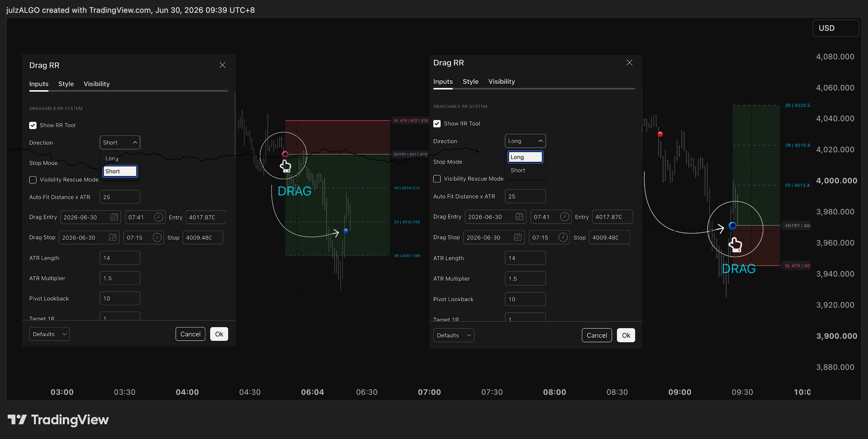Viewport: 868px width, 439px height.
Task: Open calendar picker for Drag Stop in left dialog
Action: coord(112,237)
